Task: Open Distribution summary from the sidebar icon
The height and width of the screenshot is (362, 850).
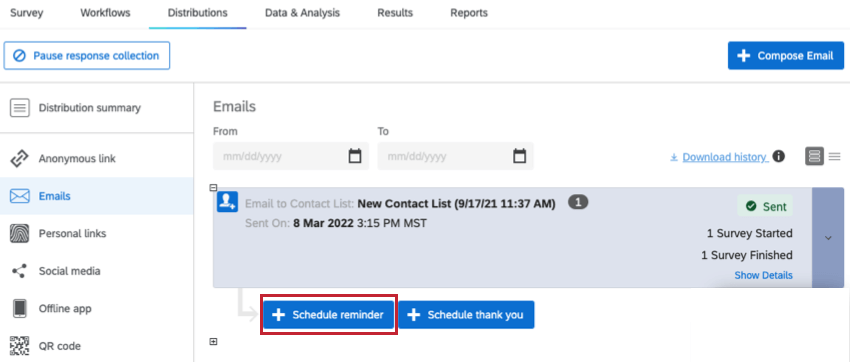Action: (20, 108)
